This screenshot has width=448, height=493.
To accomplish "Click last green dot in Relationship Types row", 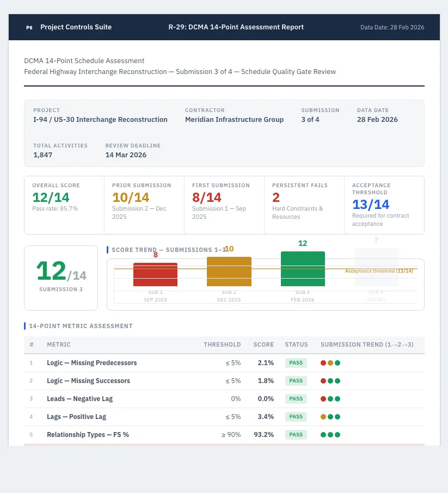I will pos(337,435).
